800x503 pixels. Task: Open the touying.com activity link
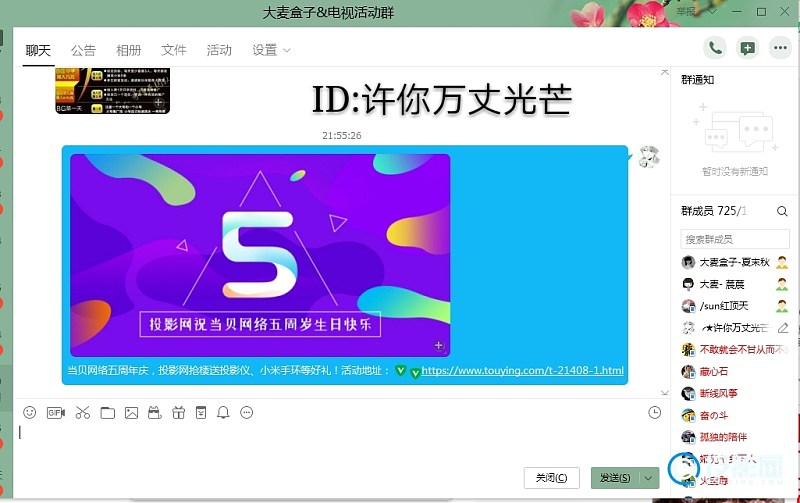coord(522,370)
